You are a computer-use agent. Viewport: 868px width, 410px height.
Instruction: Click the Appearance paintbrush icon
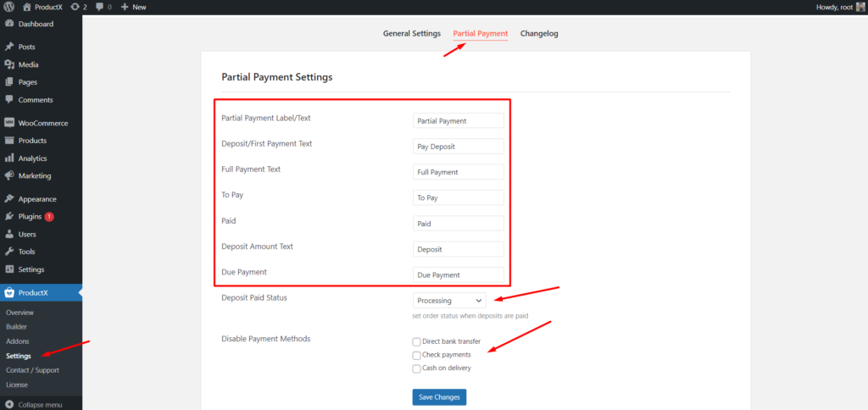8,199
